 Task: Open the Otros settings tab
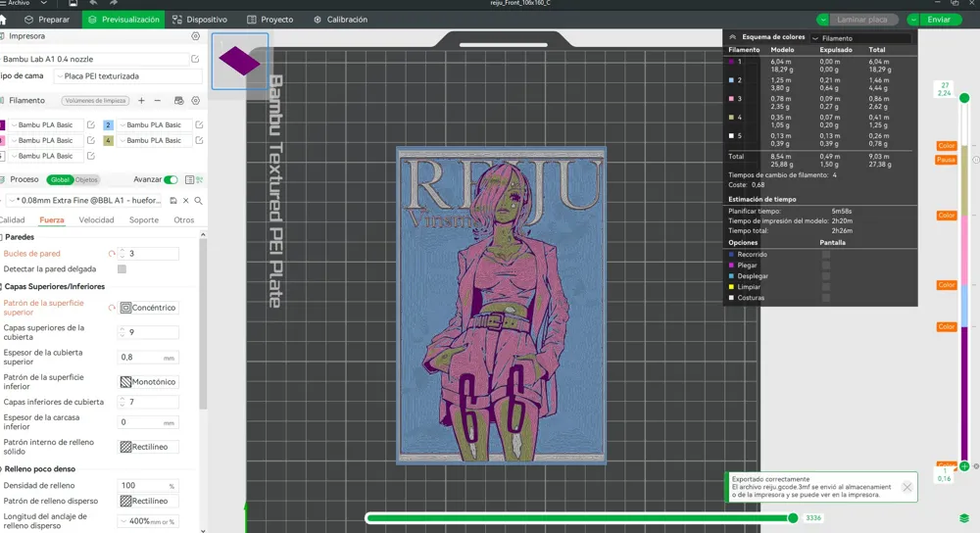click(184, 219)
